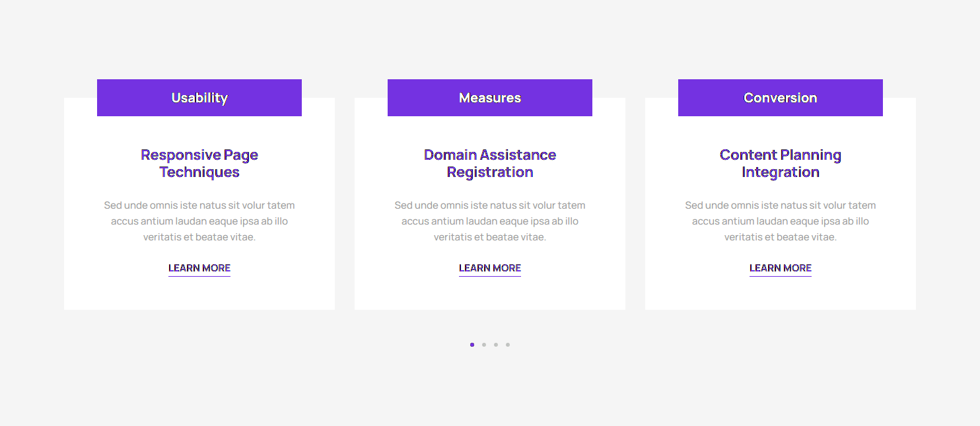This screenshot has width=980, height=426.
Task: Click the description text in the Usability card
Action: pyautogui.click(x=199, y=221)
